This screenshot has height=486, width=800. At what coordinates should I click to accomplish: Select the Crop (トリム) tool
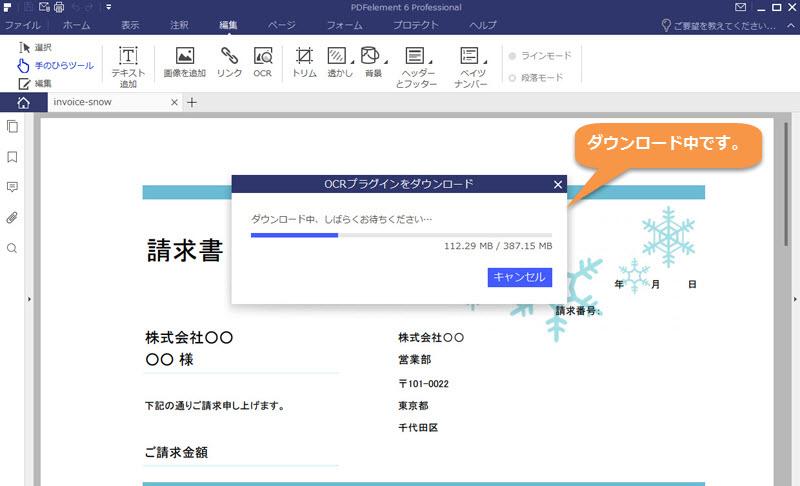tap(304, 63)
